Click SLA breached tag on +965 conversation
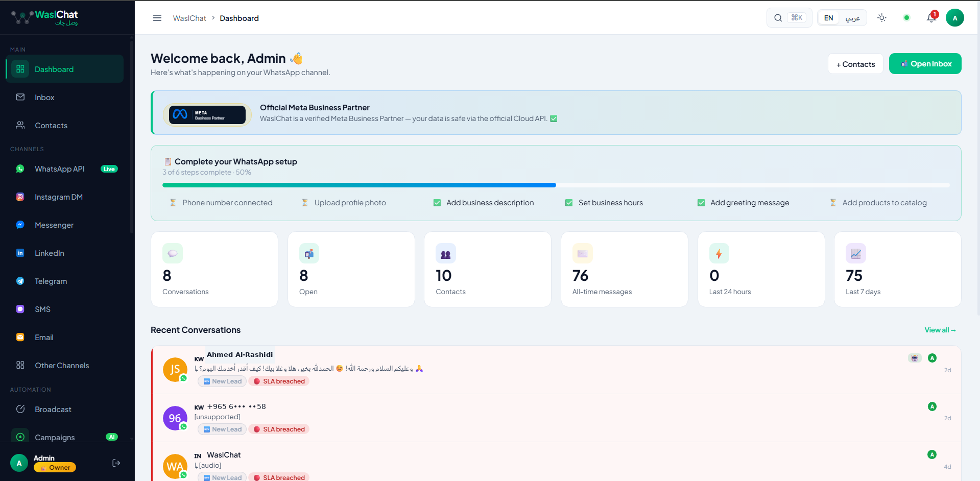The height and width of the screenshot is (481, 980). coord(279,429)
